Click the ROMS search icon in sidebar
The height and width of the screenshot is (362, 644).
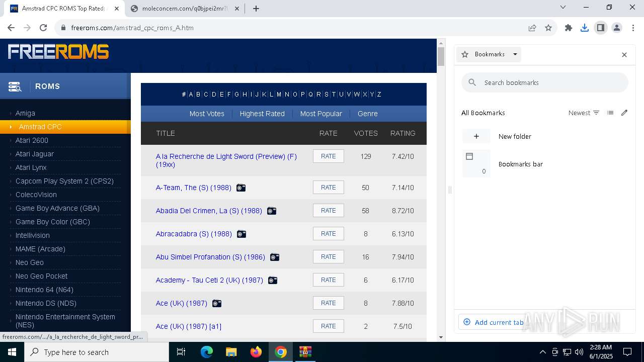[15, 86]
